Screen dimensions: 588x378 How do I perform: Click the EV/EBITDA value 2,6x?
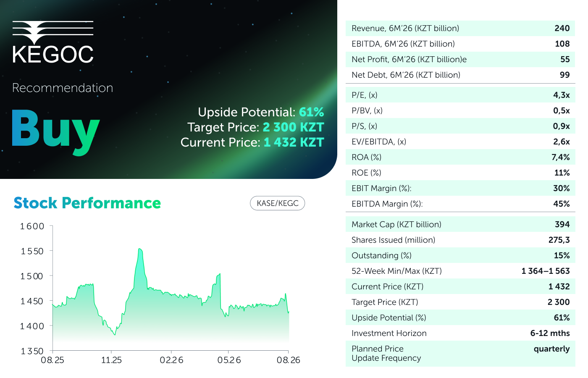point(562,142)
